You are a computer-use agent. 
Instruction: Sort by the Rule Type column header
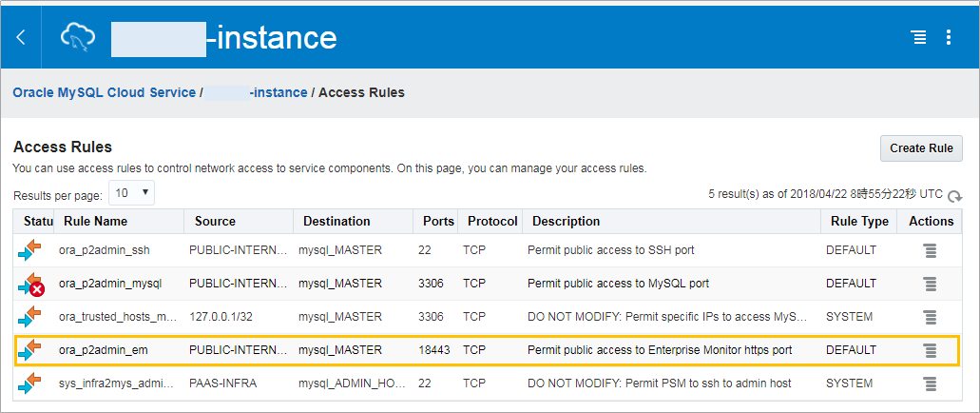click(859, 222)
